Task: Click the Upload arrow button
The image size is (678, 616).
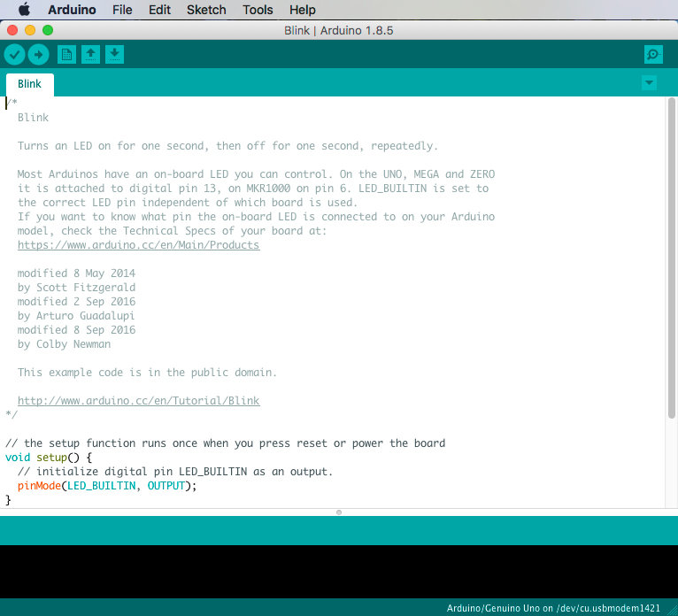Action: [38, 55]
